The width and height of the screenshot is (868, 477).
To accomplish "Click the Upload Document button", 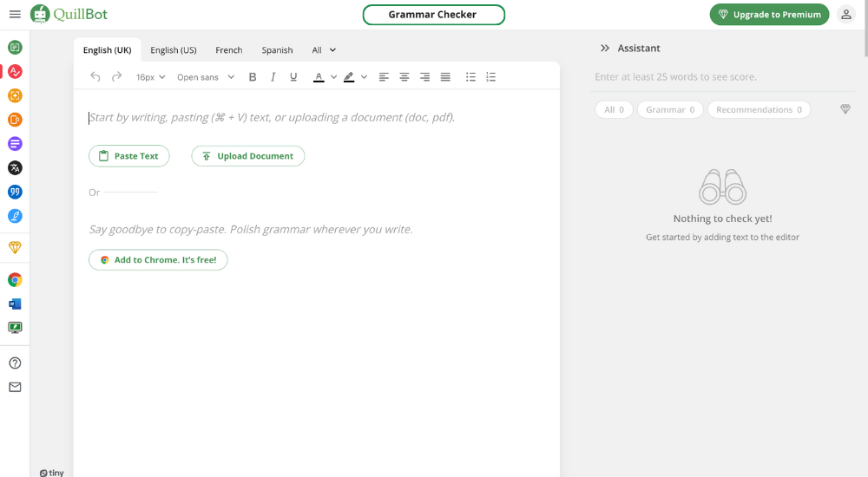I will point(247,156).
